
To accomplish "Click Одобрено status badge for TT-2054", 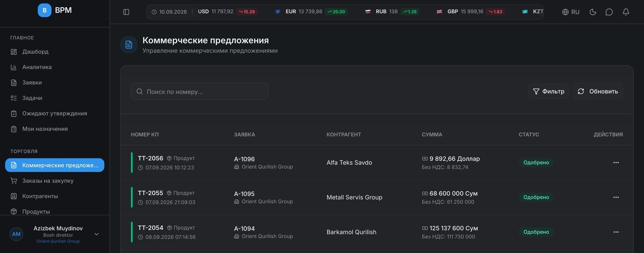I will point(536,232).
